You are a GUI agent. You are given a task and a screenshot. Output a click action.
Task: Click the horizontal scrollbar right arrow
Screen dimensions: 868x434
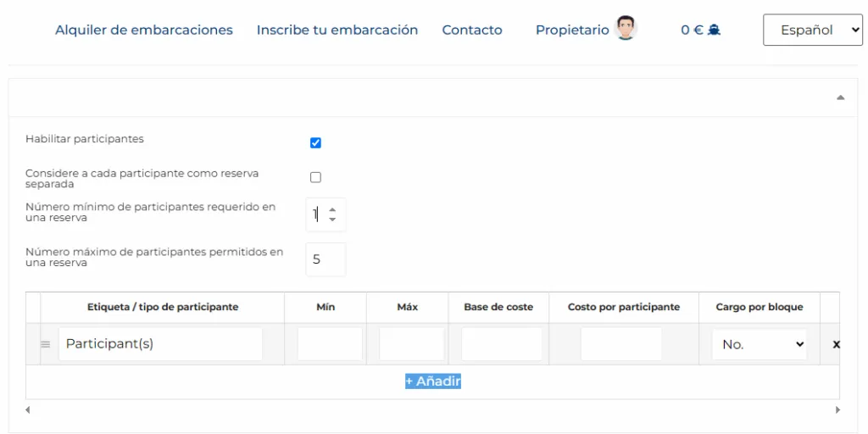pos(838,410)
